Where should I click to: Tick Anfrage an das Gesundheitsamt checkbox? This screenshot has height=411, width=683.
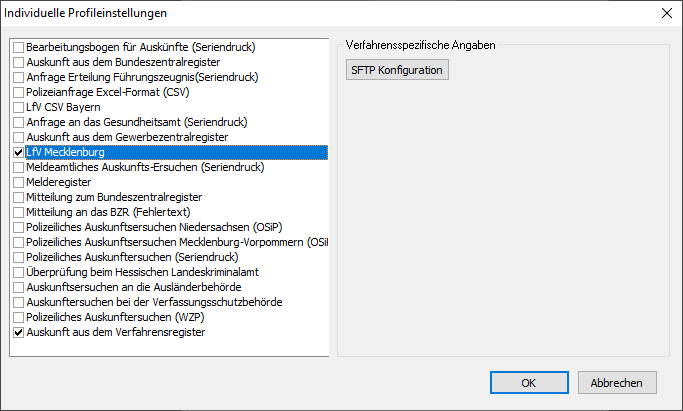(x=19, y=122)
